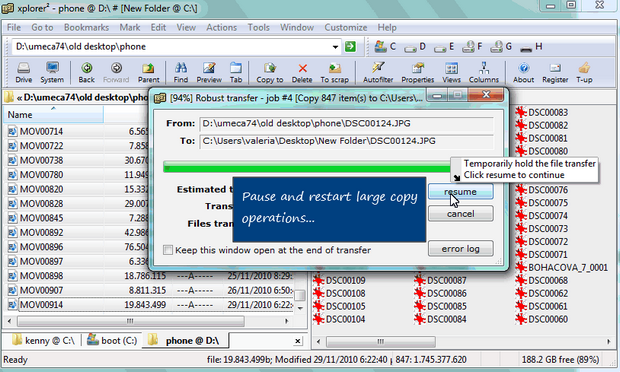Go Back using toolbar icon

tap(87, 72)
